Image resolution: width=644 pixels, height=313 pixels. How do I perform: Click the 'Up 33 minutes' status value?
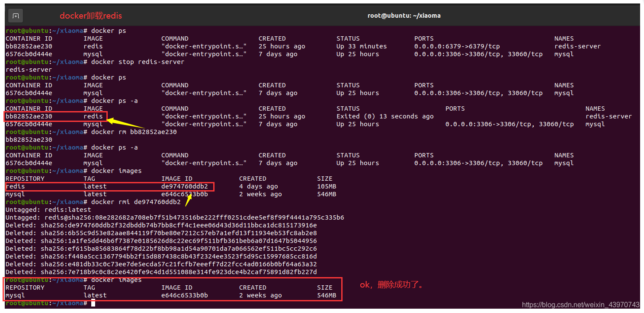click(x=362, y=46)
